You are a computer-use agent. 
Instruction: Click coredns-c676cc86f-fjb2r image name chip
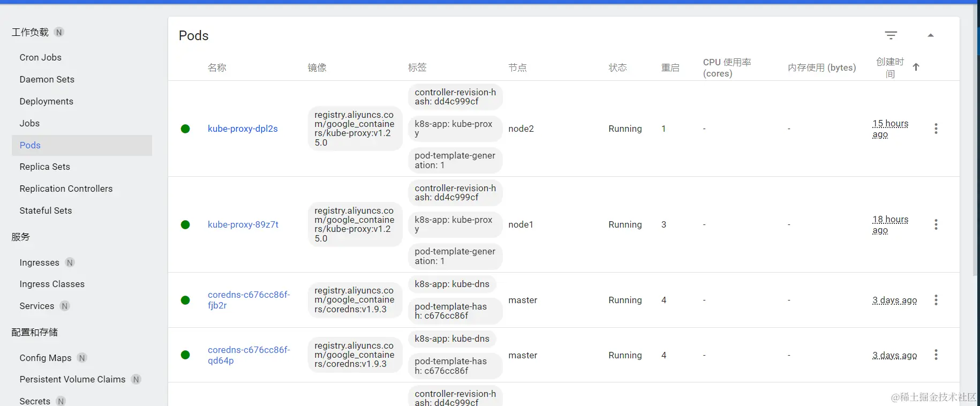pos(355,300)
